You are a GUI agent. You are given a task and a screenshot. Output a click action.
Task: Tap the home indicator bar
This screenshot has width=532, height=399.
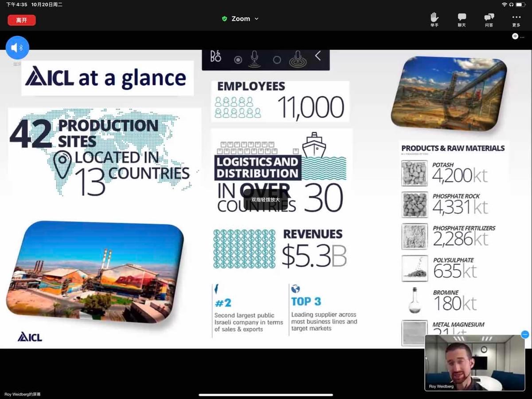[266, 395]
